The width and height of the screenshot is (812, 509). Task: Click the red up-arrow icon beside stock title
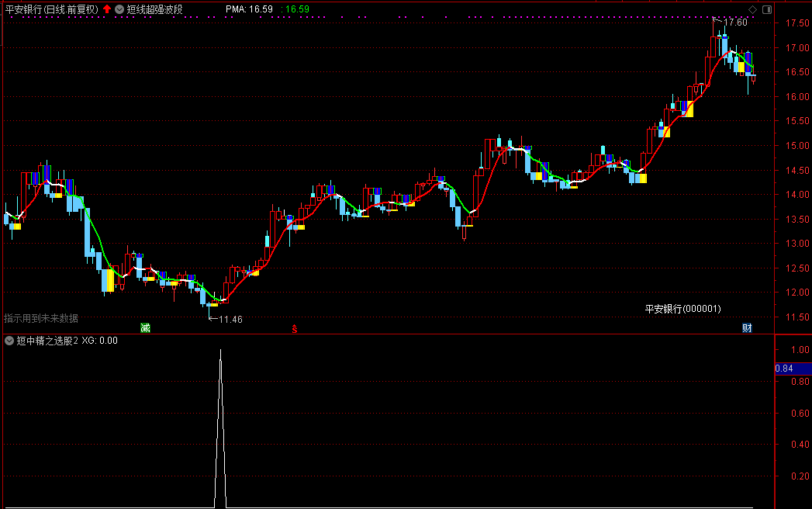click(x=107, y=9)
